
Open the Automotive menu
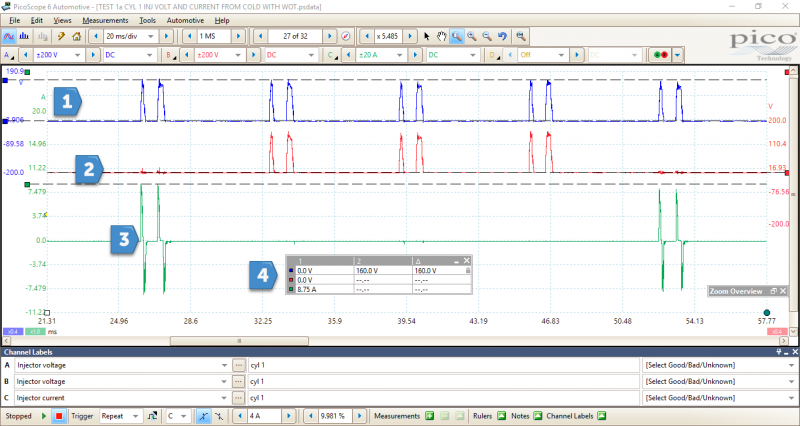pos(185,20)
